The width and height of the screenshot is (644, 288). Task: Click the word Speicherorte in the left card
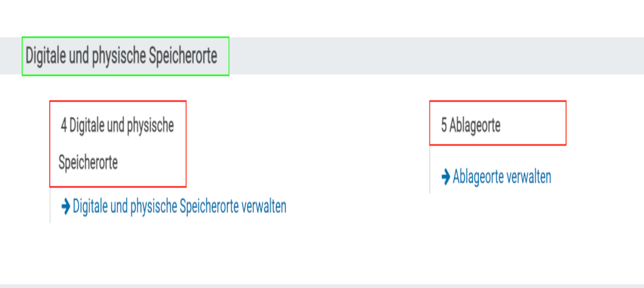88,162
